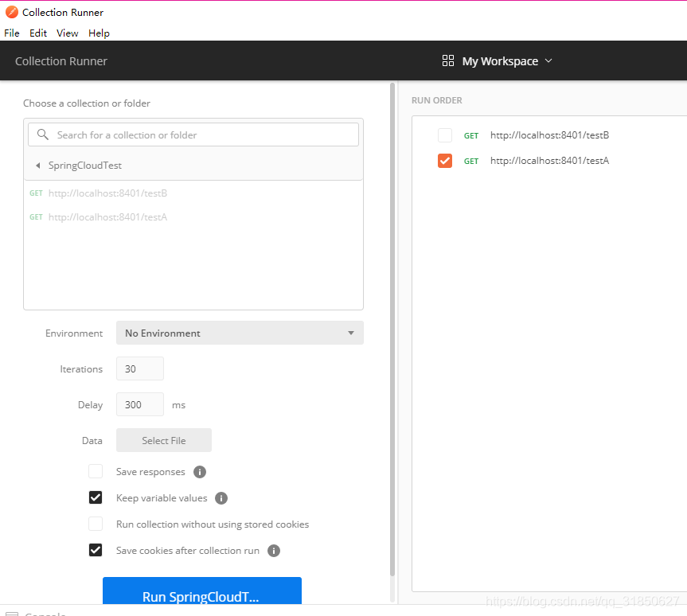This screenshot has height=616, width=687.
Task: Click the GET label for testA in Run Order
Action: click(471, 162)
